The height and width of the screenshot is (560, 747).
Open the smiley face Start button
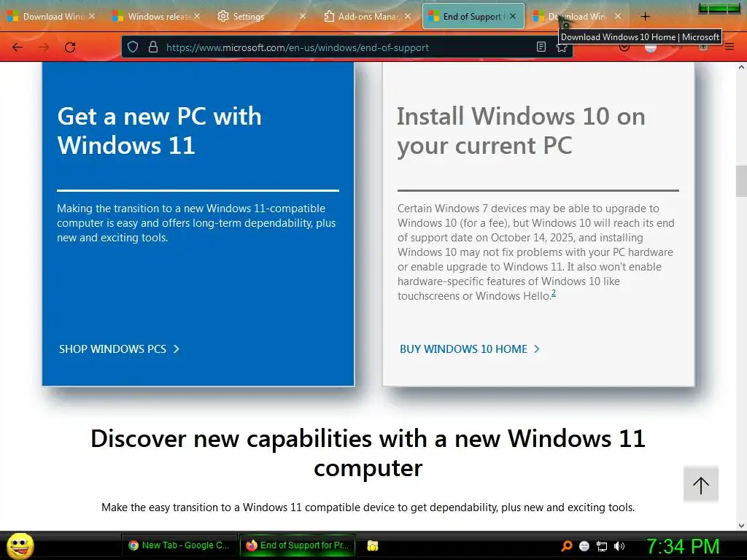click(20, 545)
